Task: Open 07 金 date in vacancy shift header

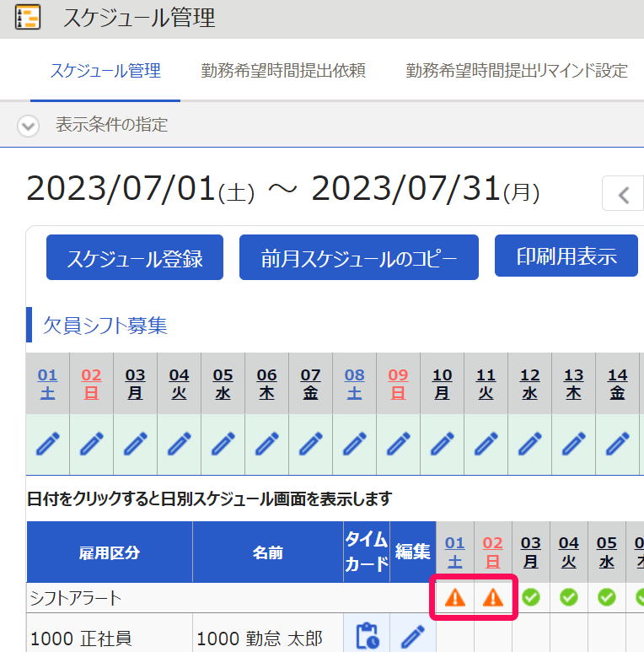Action: 311,384
